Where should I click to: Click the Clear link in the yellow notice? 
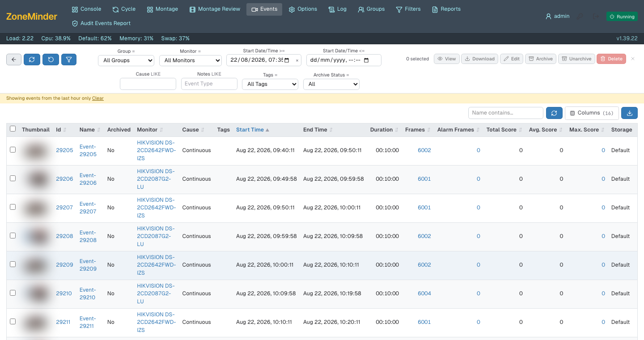pos(98,98)
